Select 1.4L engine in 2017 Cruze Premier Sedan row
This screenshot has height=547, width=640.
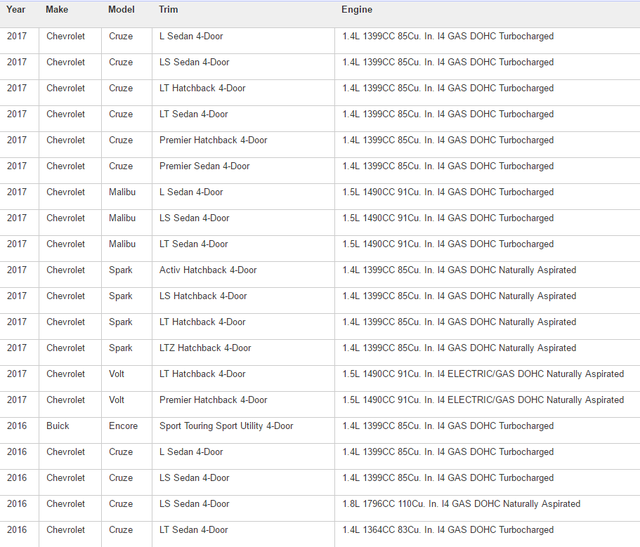pyautogui.click(x=448, y=166)
